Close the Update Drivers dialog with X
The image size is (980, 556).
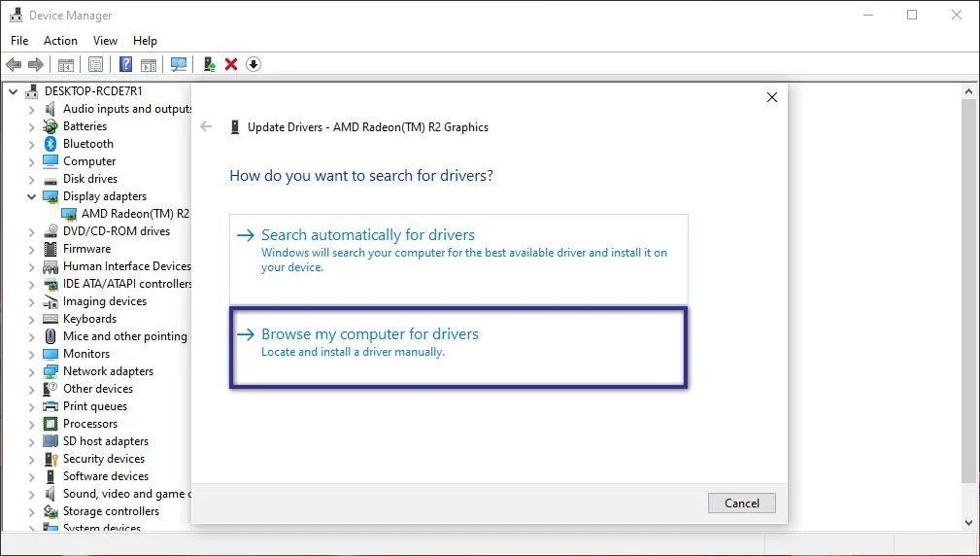(772, 97)
